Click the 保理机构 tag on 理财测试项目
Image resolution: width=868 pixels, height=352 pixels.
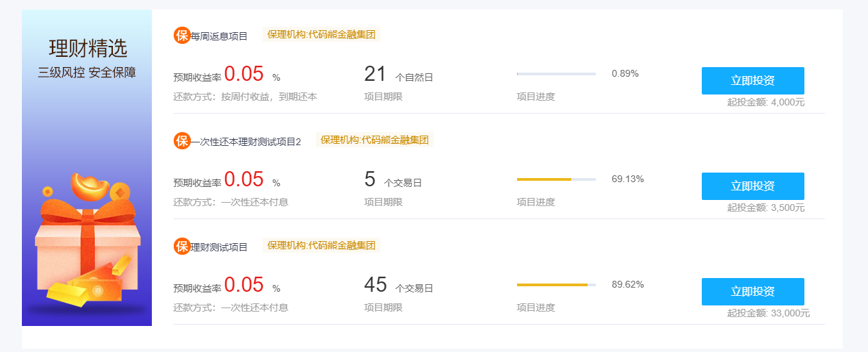click(321, 245)
